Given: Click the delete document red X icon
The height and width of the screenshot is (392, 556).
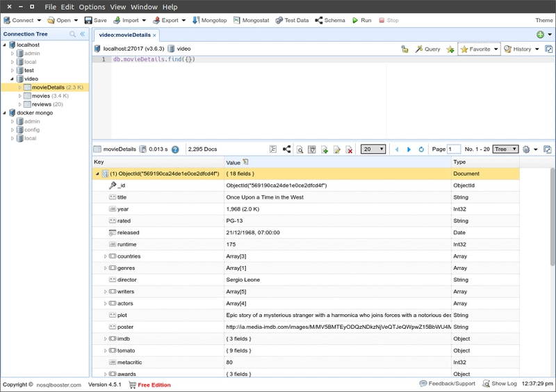Looking at the screenshot, I should 350,149.
